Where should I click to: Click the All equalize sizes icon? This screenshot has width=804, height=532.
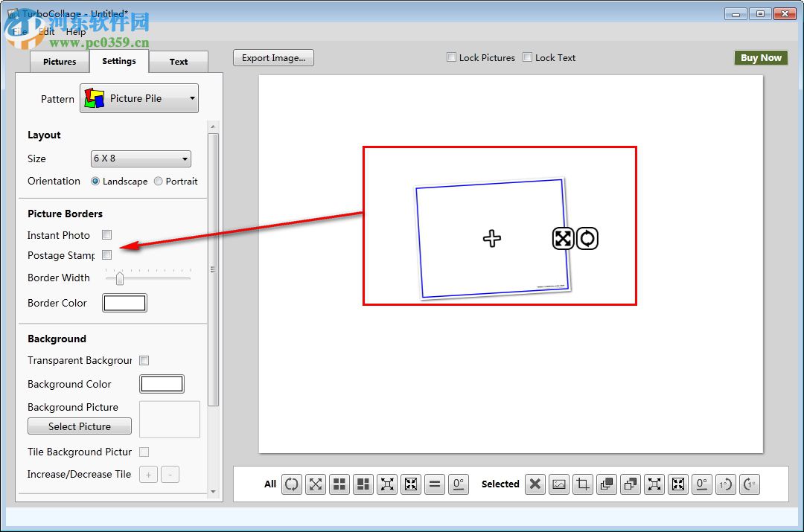[x=435, y=484]
